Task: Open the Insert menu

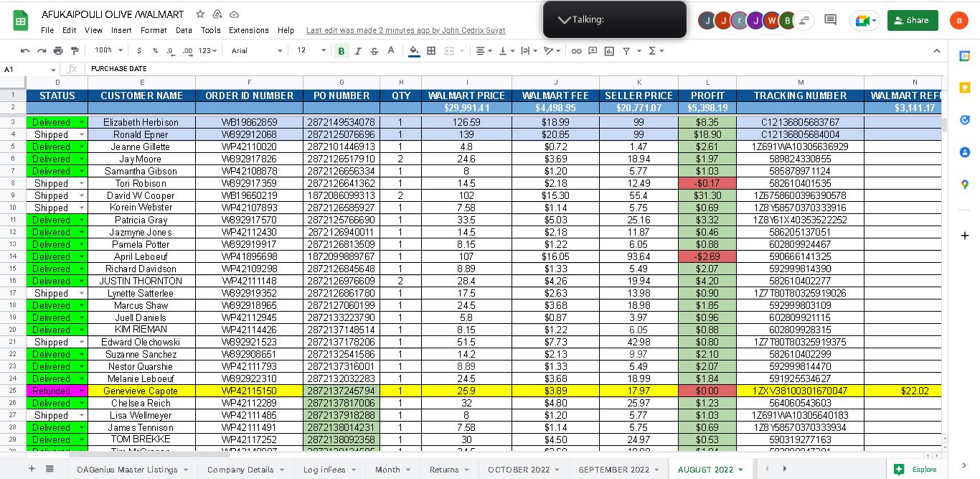Action: [x=121, y=30]
